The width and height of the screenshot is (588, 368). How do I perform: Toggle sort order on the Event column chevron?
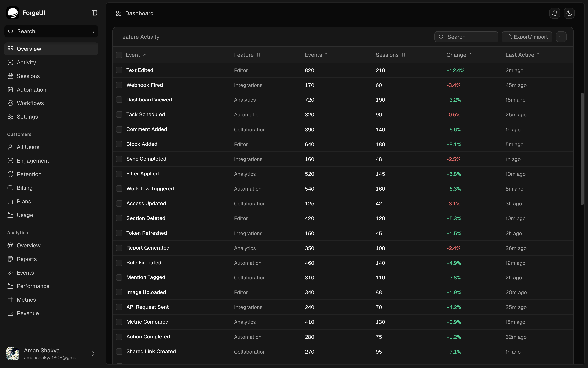coord(145,55)
